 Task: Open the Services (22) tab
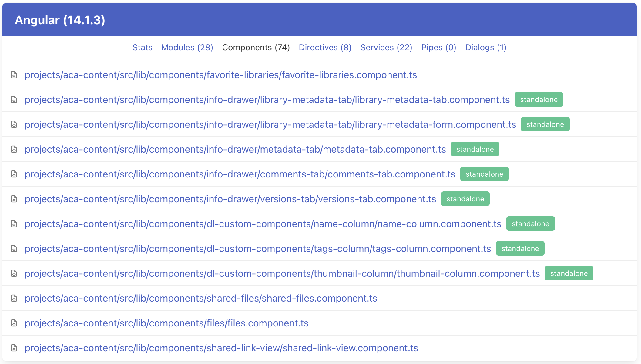386,47
